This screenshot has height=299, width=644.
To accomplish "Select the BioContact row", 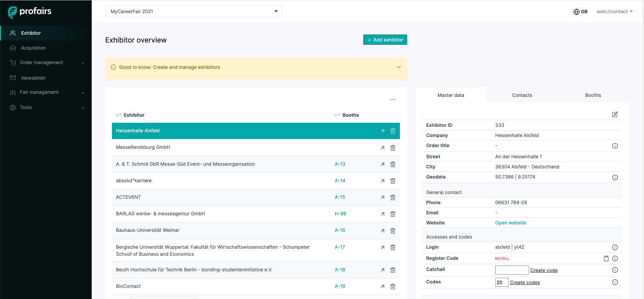I will [256, 286].
